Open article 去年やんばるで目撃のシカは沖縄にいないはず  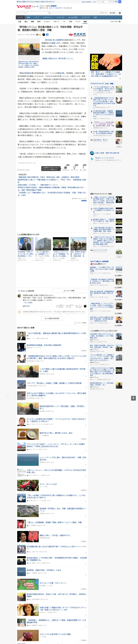pyautogui.click(x=56, y=394)
